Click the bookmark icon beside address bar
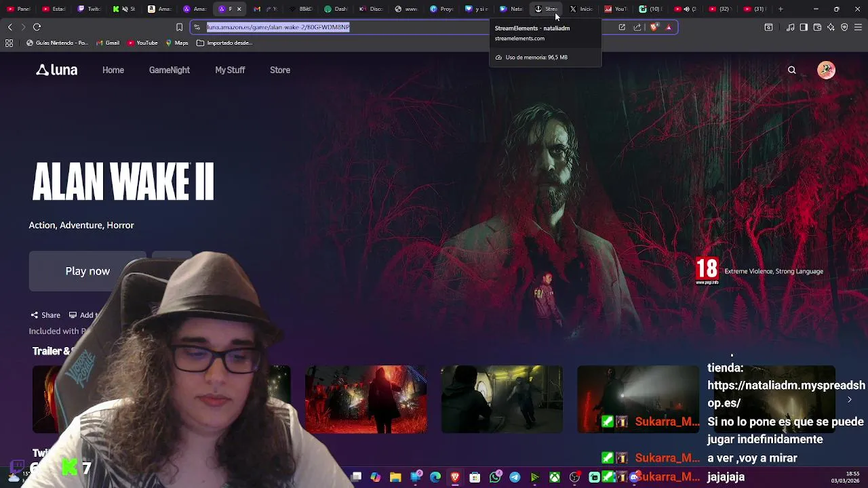 (x=179, y=27)
